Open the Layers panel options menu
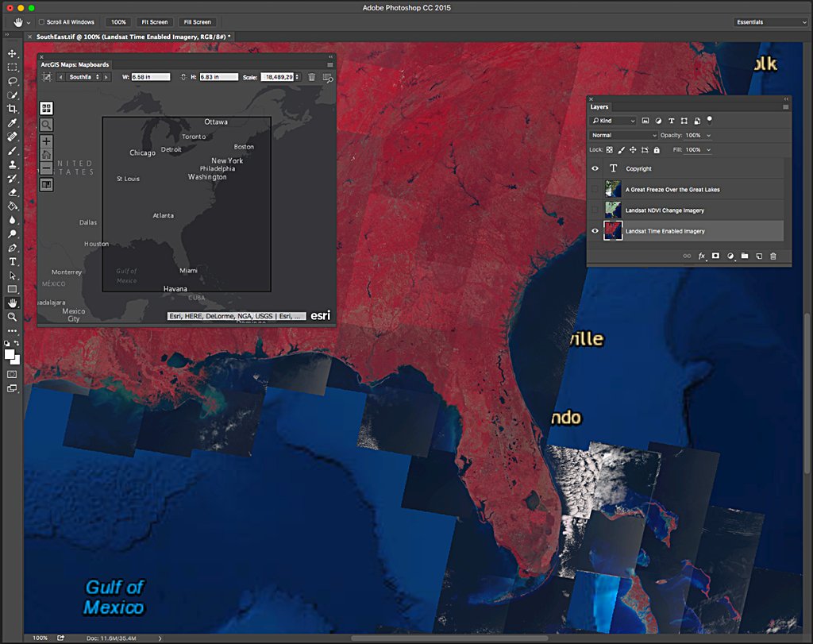 785,107
